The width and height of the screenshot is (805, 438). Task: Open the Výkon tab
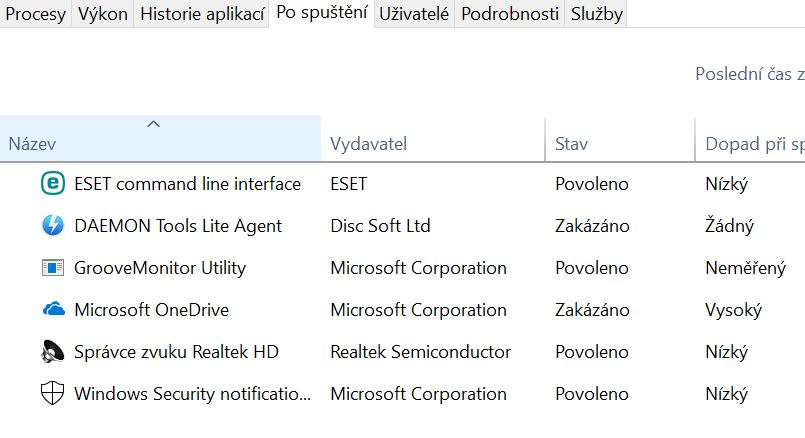(103, 14)
